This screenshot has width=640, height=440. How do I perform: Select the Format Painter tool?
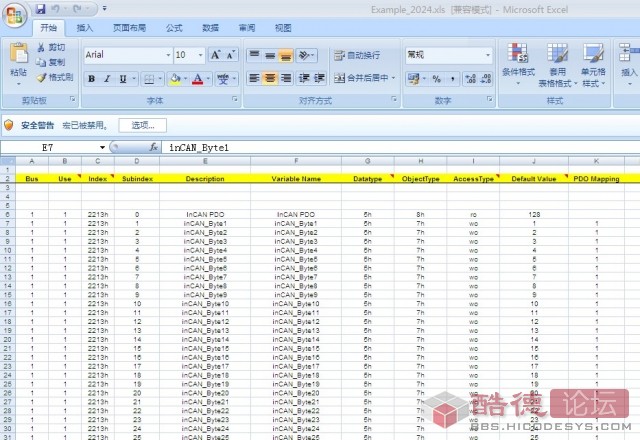55,77
